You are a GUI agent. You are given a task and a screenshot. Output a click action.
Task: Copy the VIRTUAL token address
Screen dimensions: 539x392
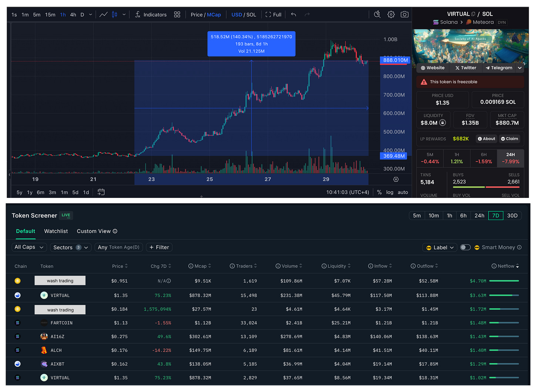473,14
